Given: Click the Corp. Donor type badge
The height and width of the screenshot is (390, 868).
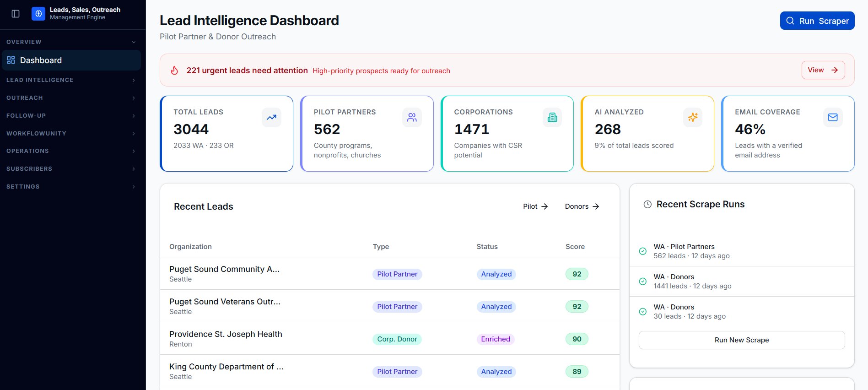Looking at the screenshot, I should [397, 339].
